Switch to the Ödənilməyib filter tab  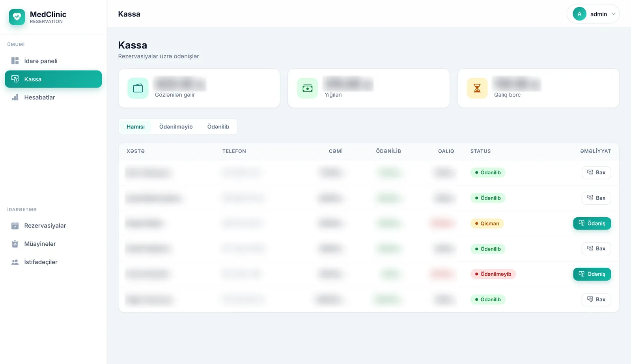[176, 127]
